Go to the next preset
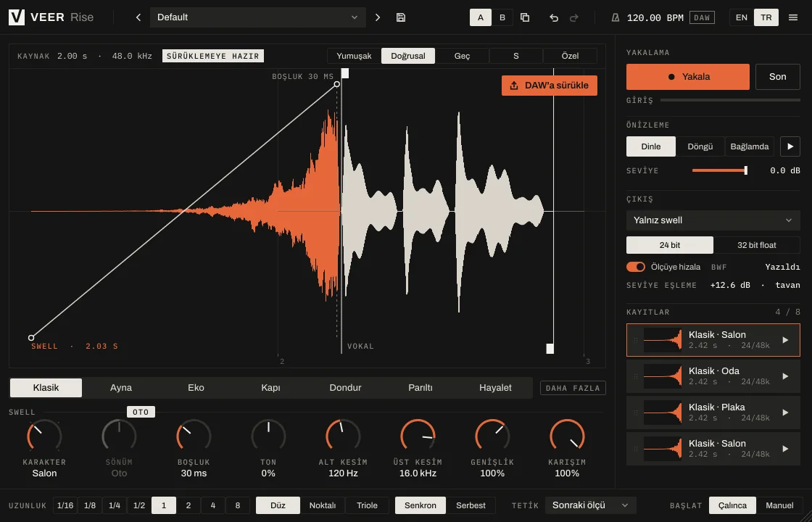812x522 pixels. coord(378,17)
